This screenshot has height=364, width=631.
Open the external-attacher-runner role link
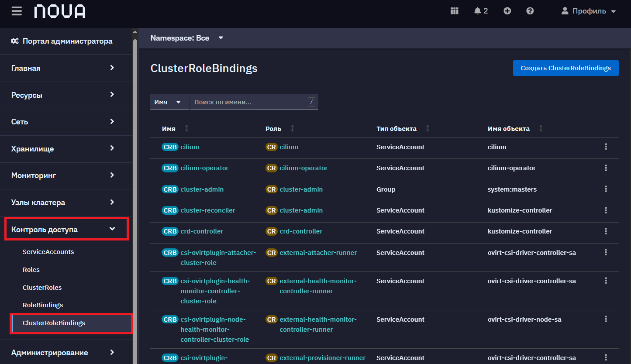click(x=318, y=253)
